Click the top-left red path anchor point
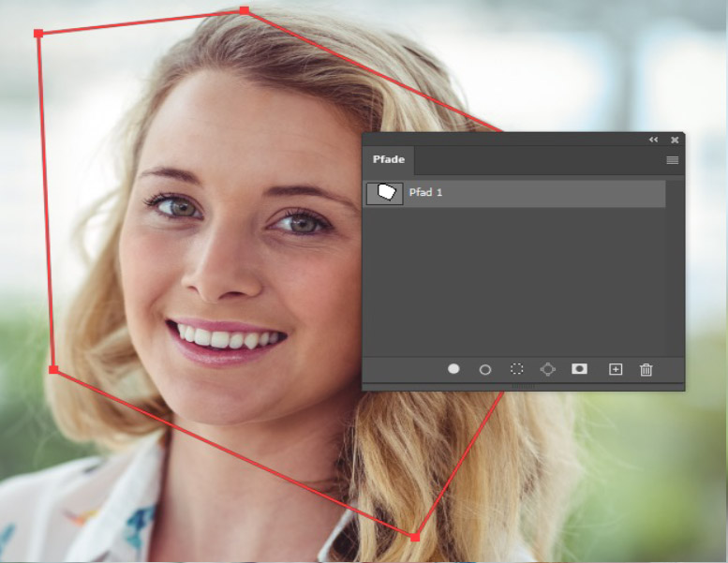The image size is (728, 563). click(x=38, y=34)
